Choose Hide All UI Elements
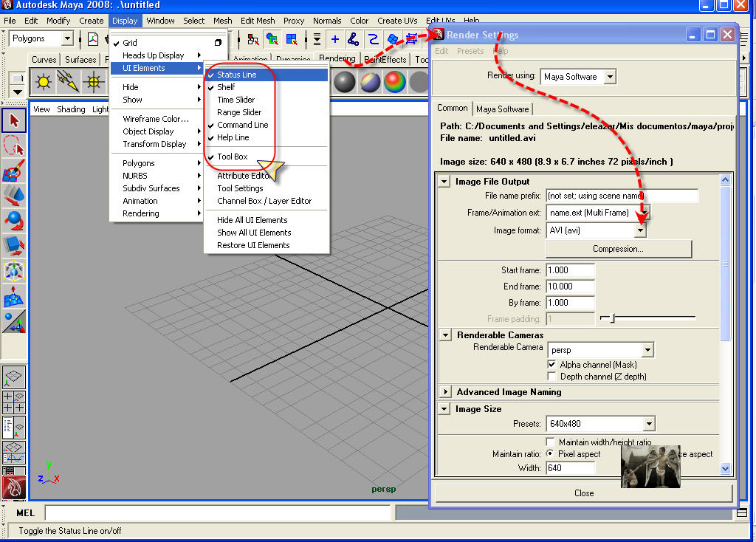The width and height of the screenshot is (756, 542). pyautogui.click(x=267, y=220)
